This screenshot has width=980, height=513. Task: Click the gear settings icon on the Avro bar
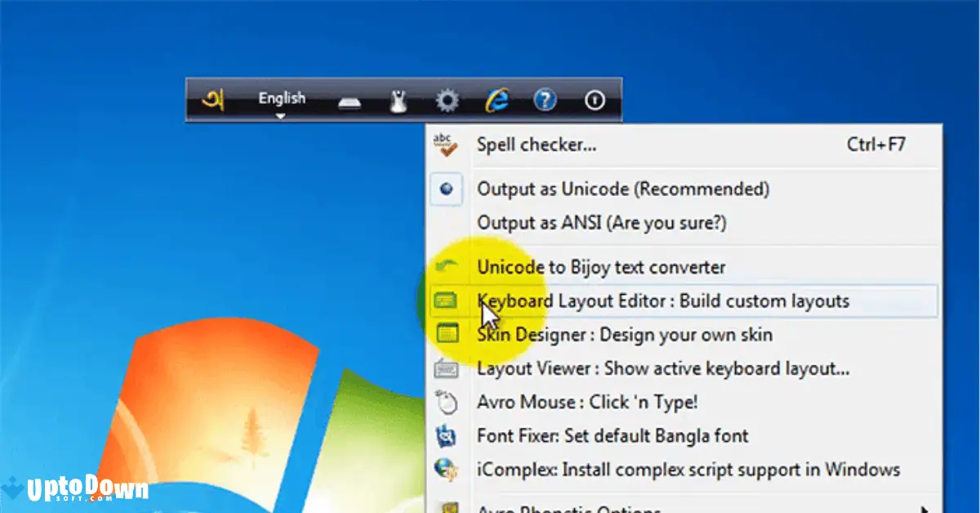(x=447, y=99)
